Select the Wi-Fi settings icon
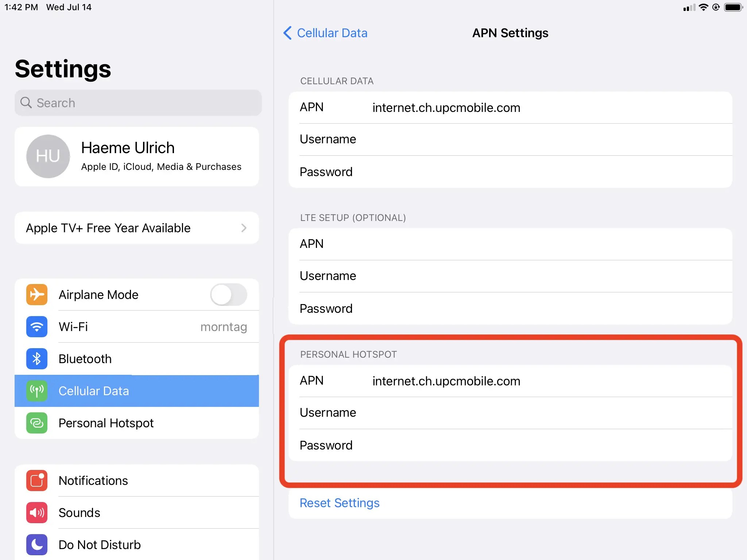 pyautogui.click(x=36, y=327)
